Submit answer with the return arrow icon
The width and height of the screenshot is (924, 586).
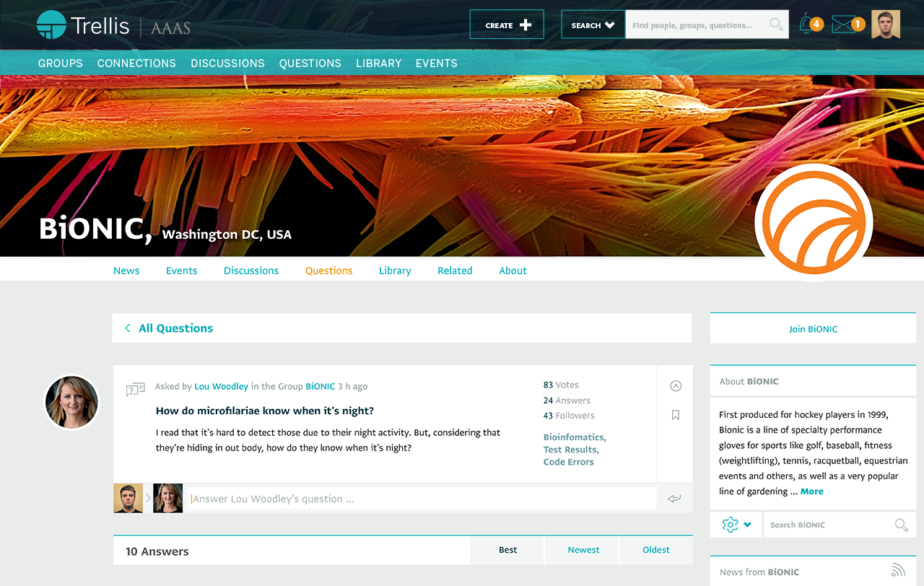click(674, 499)
